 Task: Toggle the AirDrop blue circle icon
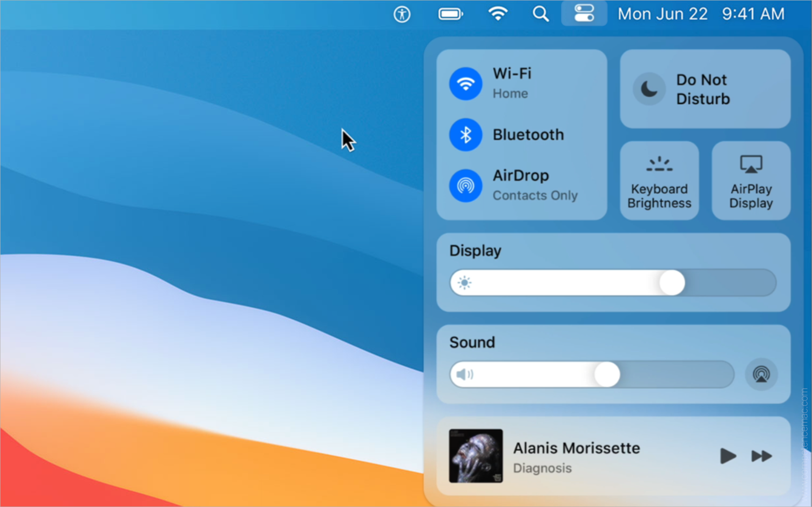(x=465, y=186)
